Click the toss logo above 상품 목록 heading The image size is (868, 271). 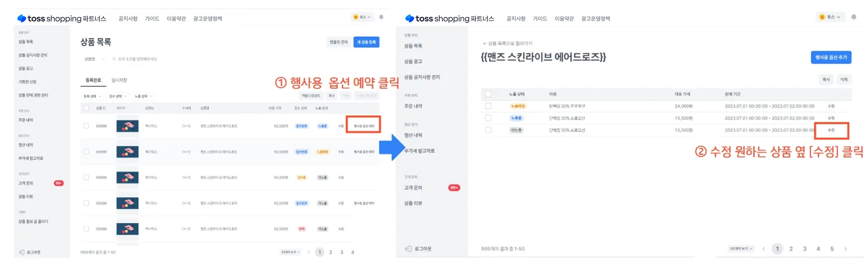pyautogui.click(x=22, y=18)
